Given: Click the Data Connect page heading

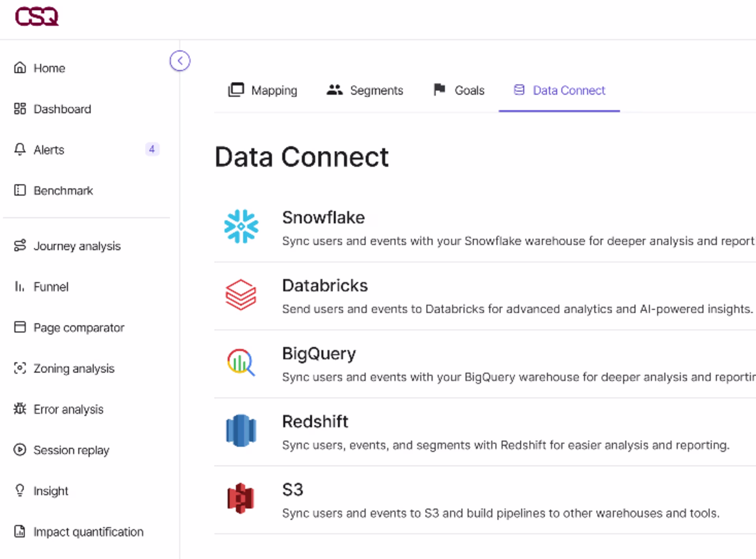Looking at the screenshot, I should [x=302, y=157].
